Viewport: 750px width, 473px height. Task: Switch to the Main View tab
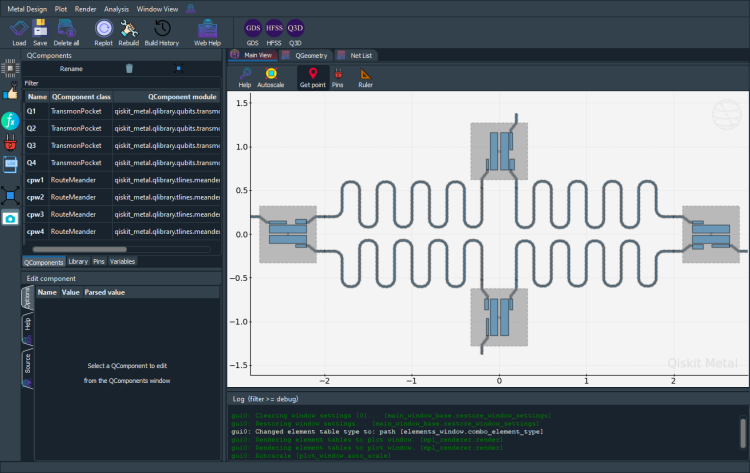pyautogui.click(x=253, y=55)
